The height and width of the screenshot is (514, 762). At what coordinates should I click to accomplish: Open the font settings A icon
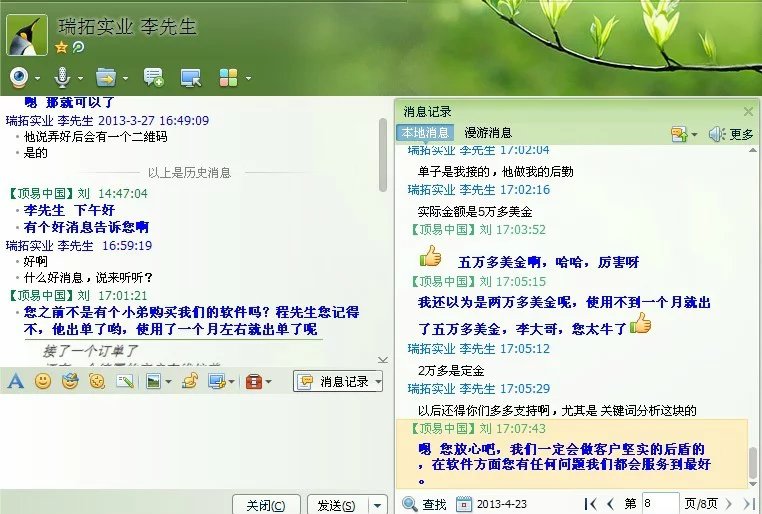(16, 381)
